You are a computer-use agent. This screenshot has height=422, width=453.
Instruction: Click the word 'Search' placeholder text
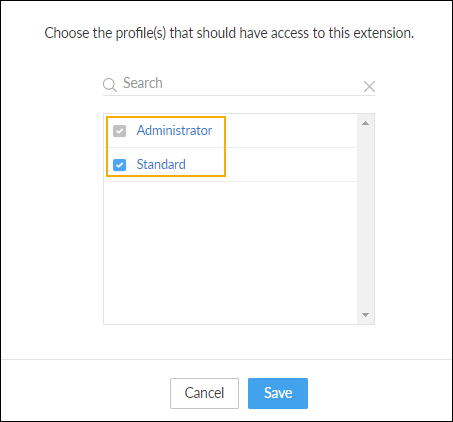(x=143, y=83)
